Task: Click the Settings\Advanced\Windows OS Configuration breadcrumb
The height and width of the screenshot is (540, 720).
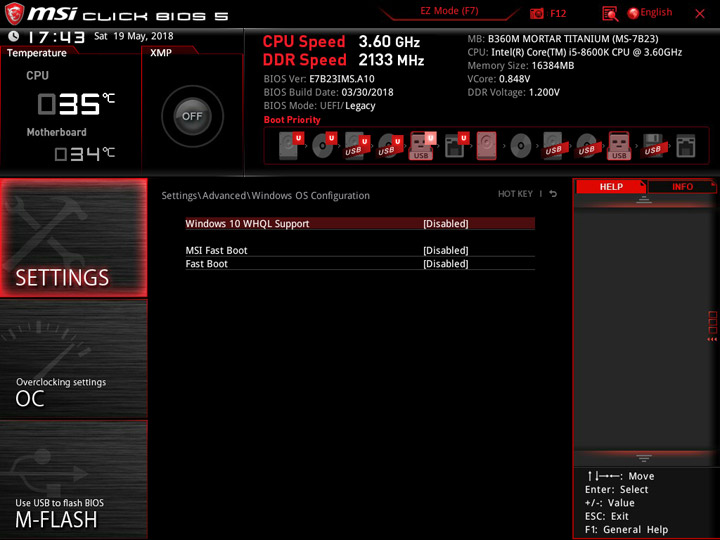Action: [x=265, y=196]
